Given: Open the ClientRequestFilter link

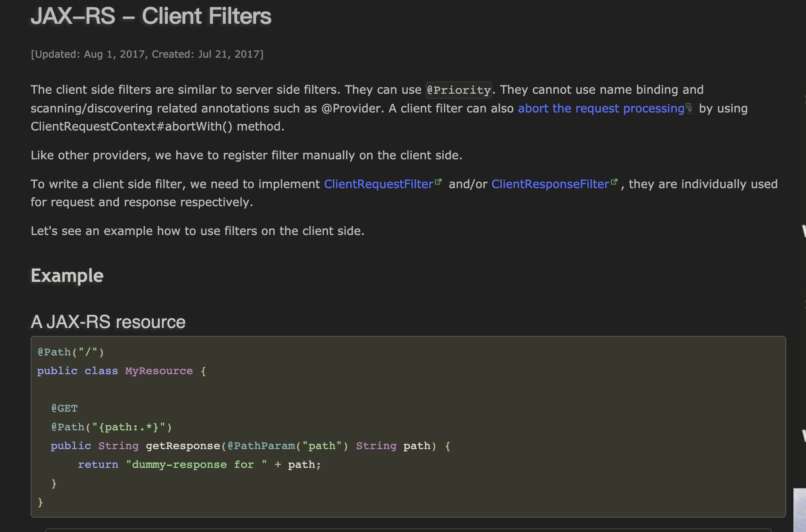Looking at the screenshot, I should click(378, 184).
